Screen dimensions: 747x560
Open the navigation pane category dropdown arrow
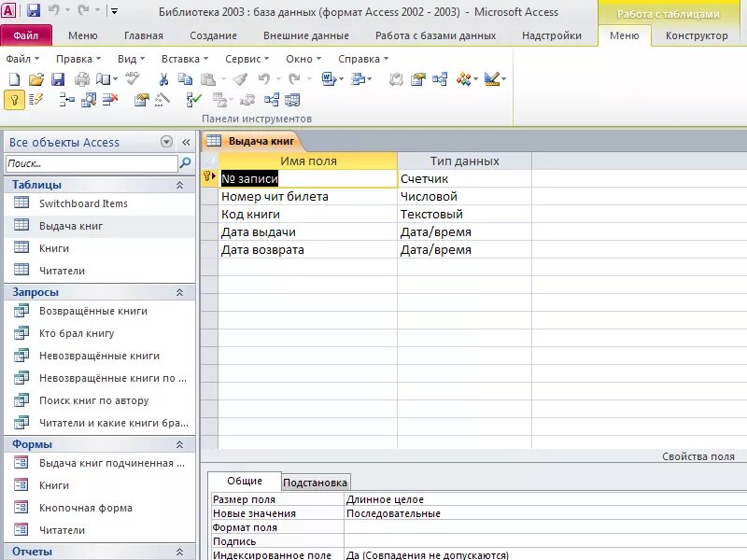(166, 142)
